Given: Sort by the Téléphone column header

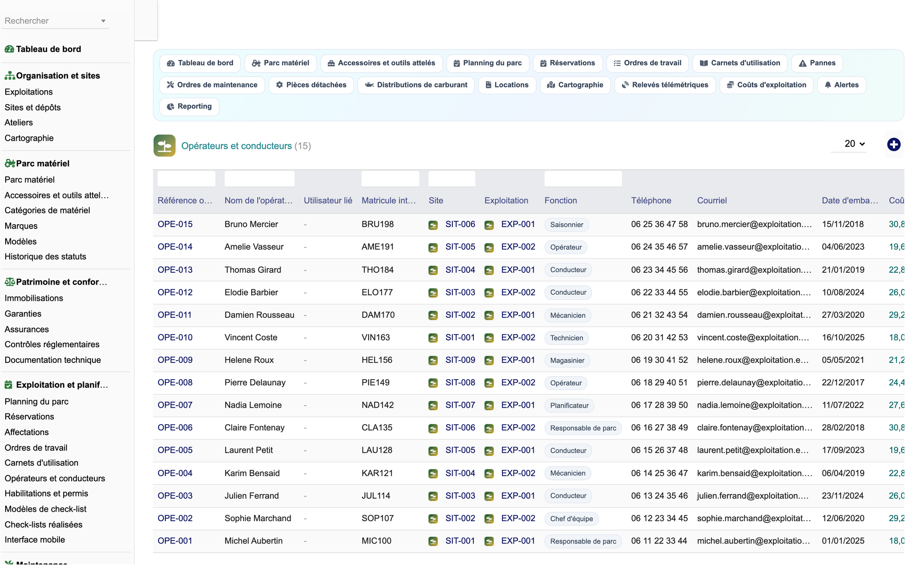Looking at the screenshot, I should click(x=651, y=200).
